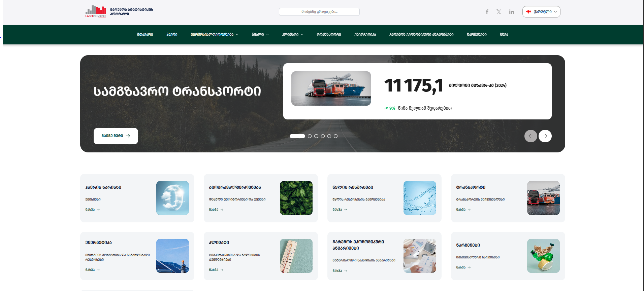Screen dimensions: 644x291
Task: Open the crushed bottles image in ნარჩენები card
Action: point(543,256)
